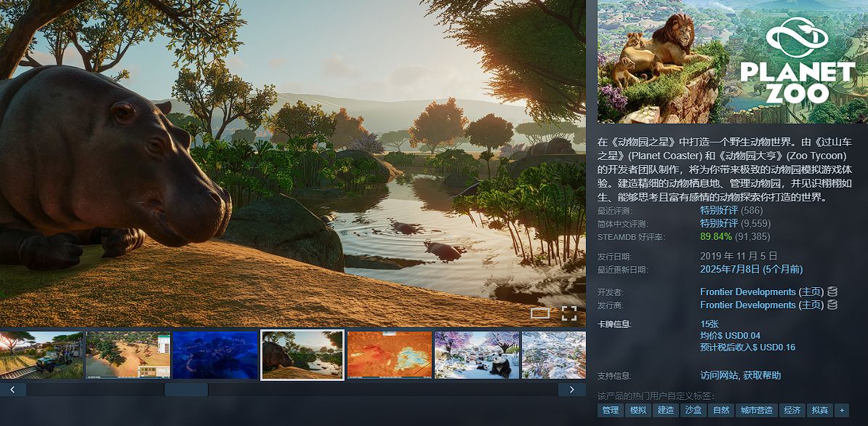Select the 建造 tag
The image size is (868, 426).
coord(665,410)
